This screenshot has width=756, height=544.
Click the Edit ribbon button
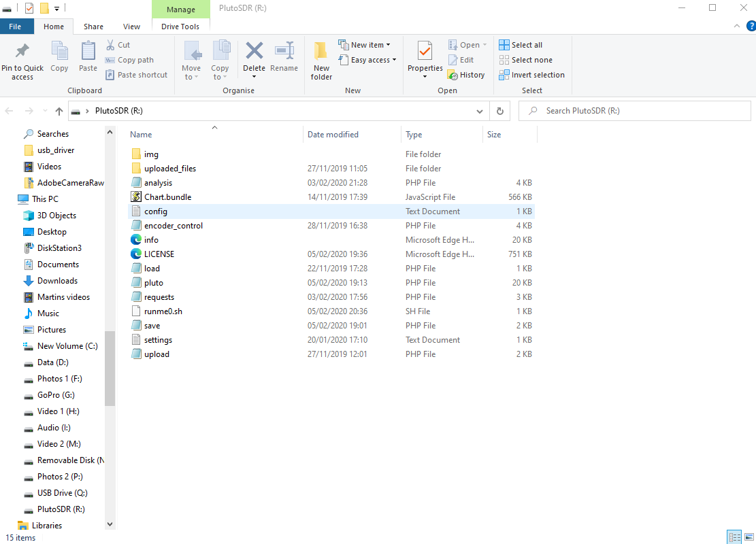coord(461,60)
